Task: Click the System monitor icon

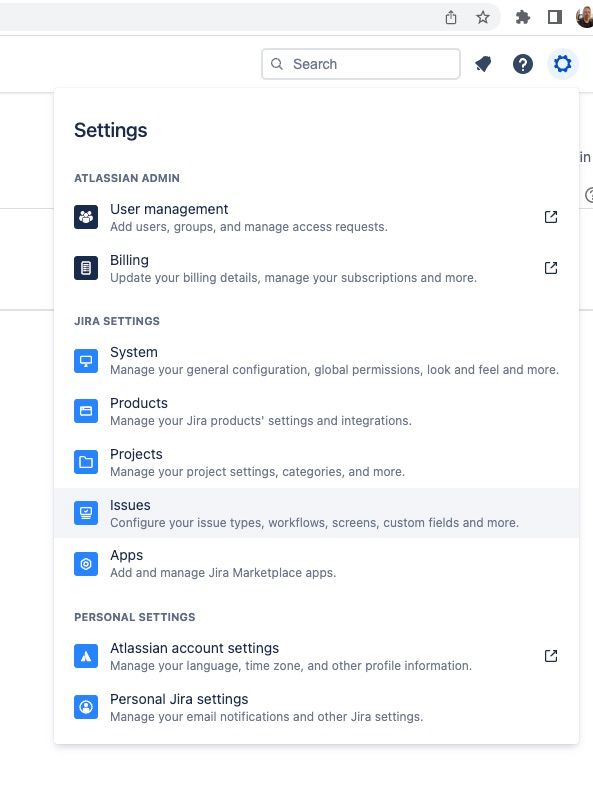Action: point(86,361)
